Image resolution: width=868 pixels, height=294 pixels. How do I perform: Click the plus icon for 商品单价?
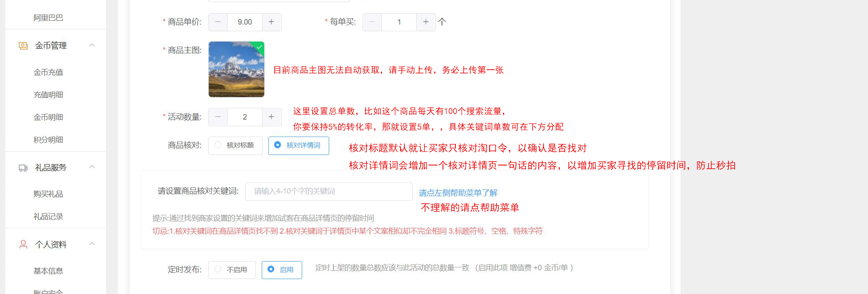coord(271,22)
